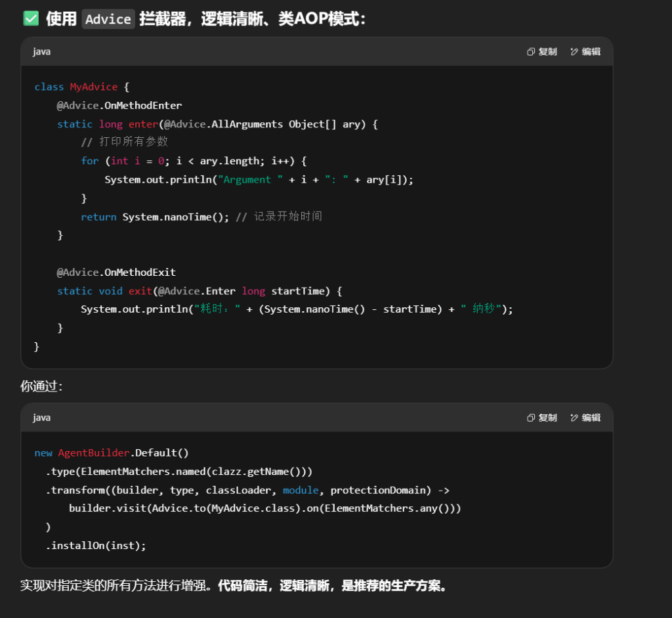
Task: Click the edit pencil icon in the MyAdvice code block
Action: tap(574, 52)
